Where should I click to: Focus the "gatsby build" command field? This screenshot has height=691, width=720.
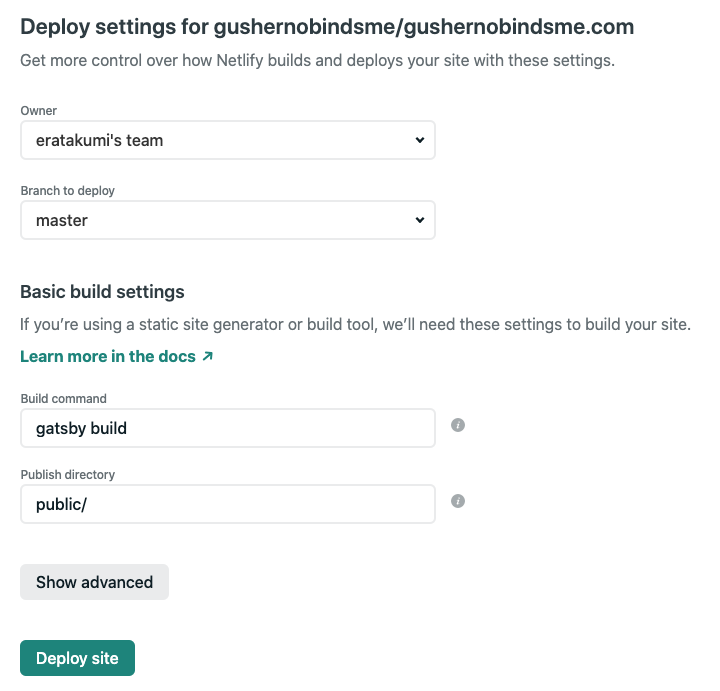(227, 428)
